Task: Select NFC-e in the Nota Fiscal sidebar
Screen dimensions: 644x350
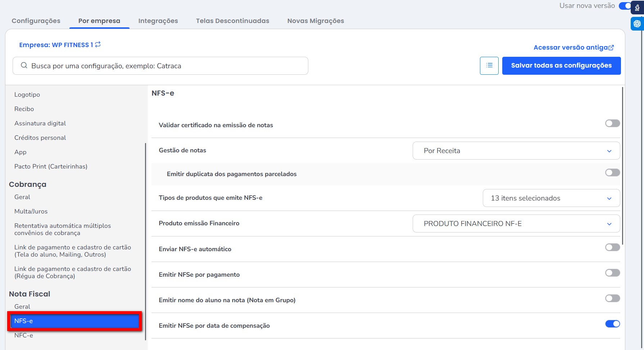Action: [x=24, y=336]
